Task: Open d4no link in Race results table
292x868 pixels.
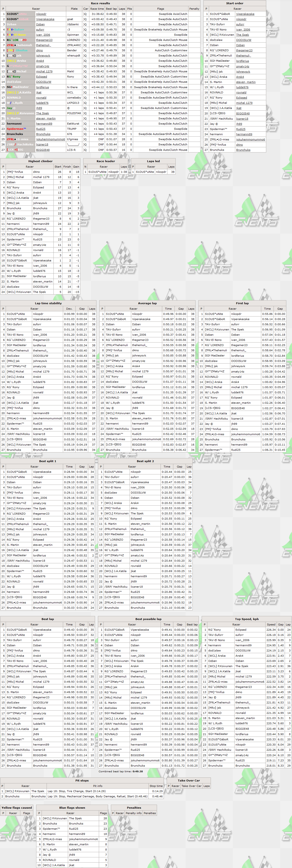Action: 39,51
